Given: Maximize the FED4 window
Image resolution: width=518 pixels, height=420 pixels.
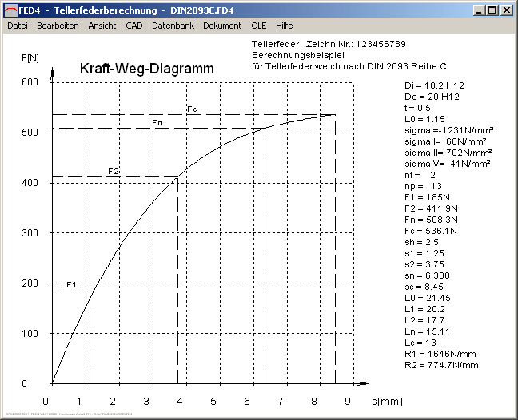Looking at the screenshot, I should pyautogui.click(x=492, y=10).
